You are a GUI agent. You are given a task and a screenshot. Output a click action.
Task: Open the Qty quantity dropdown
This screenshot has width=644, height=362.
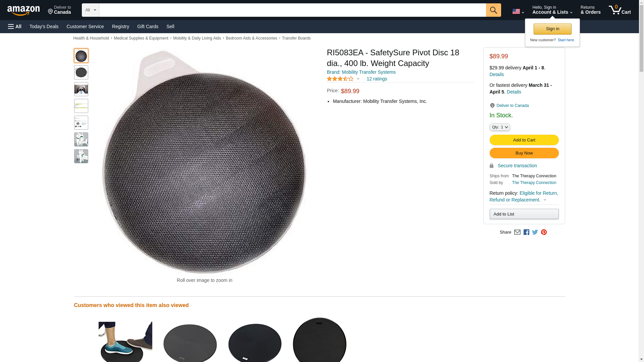[499, 127]
